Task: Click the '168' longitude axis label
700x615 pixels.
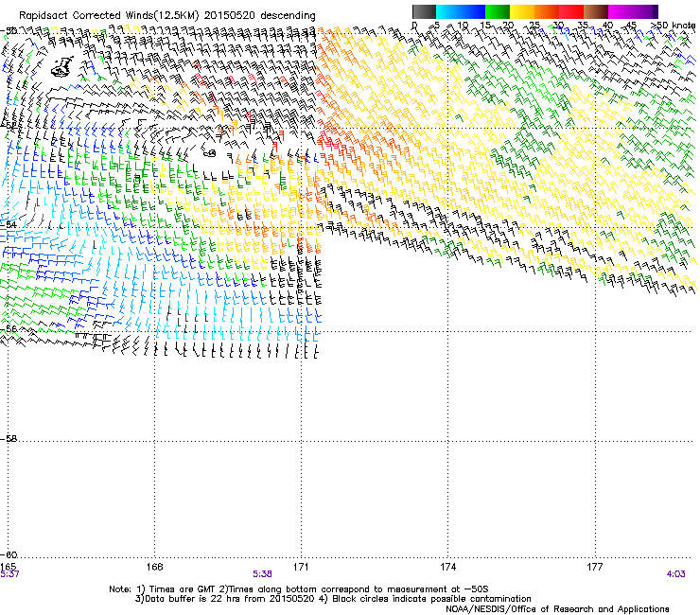Action: tap(154, 567)
